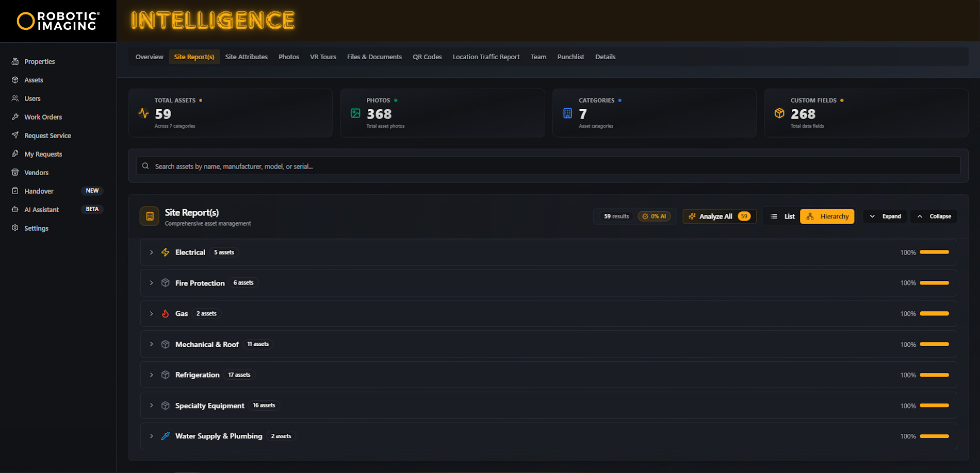Expand the Mechanical & Roof chevron
Screen dimensions: 980x473
click(151, 344)
